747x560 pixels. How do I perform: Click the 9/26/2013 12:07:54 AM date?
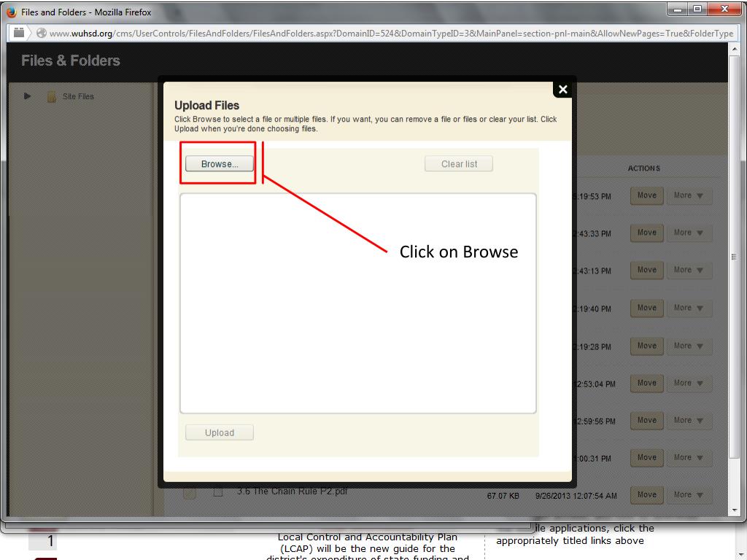coord(576,496)
